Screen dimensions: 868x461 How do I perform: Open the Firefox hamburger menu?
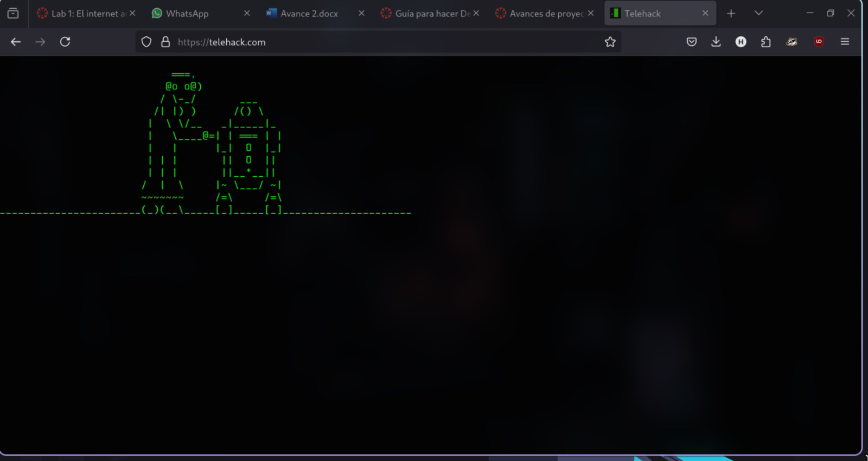[x=845, y=42]
